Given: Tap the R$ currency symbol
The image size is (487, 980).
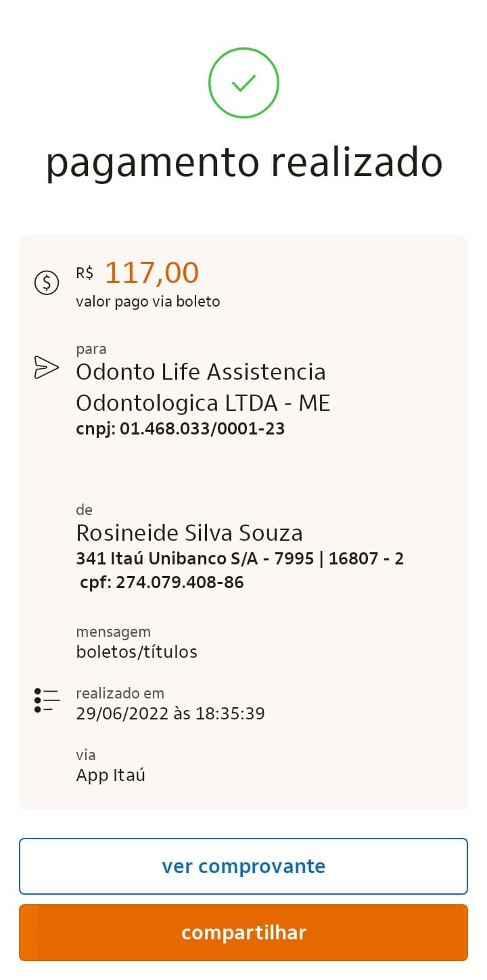Looking at the screenshot, I should (85, 273).
